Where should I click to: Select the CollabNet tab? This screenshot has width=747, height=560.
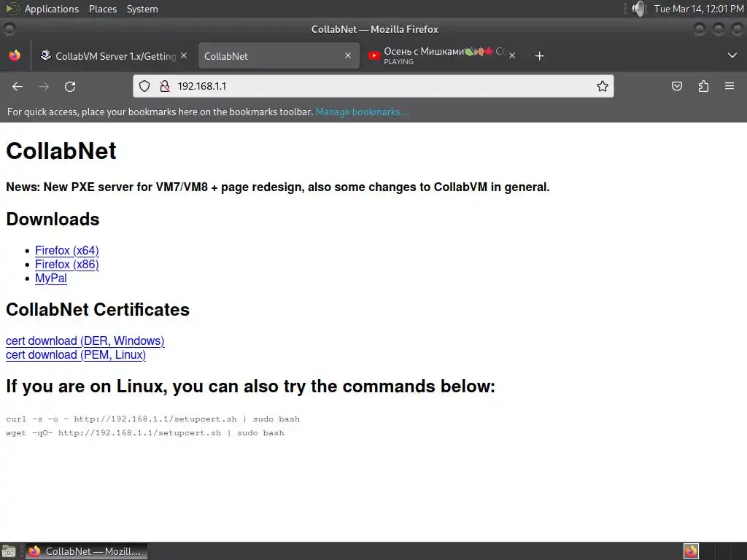pyautogui.click(x=278, y=55)
